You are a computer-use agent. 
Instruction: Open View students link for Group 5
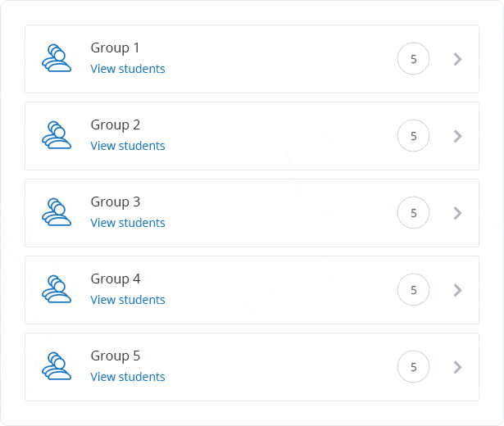(128, 377)
